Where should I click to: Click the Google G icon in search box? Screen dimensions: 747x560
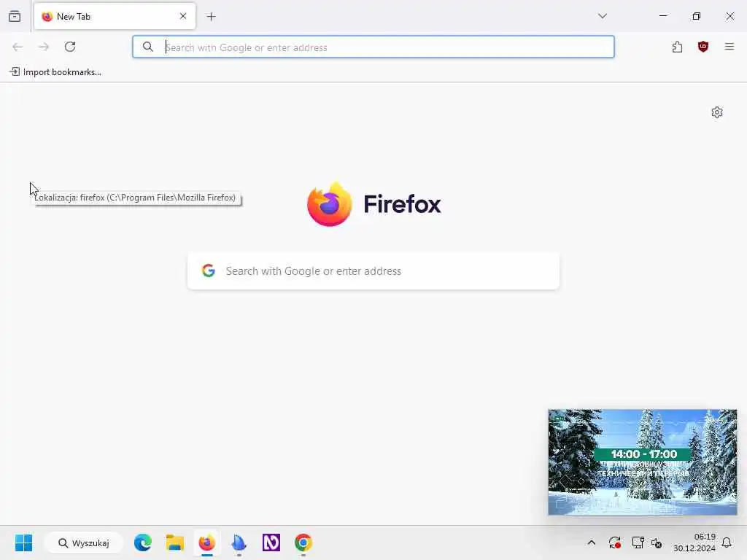209,271
